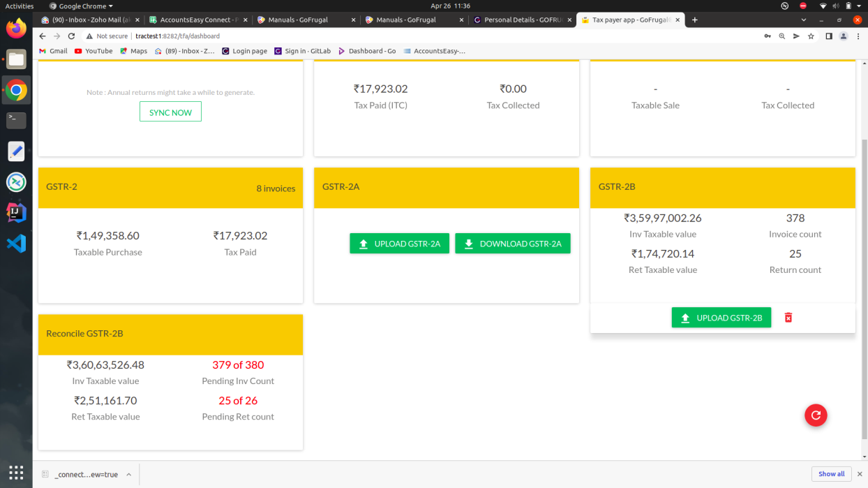Switch to the AccountsEasy Connect tab
This screenshot has height=488, width=868.
[200, 20]
